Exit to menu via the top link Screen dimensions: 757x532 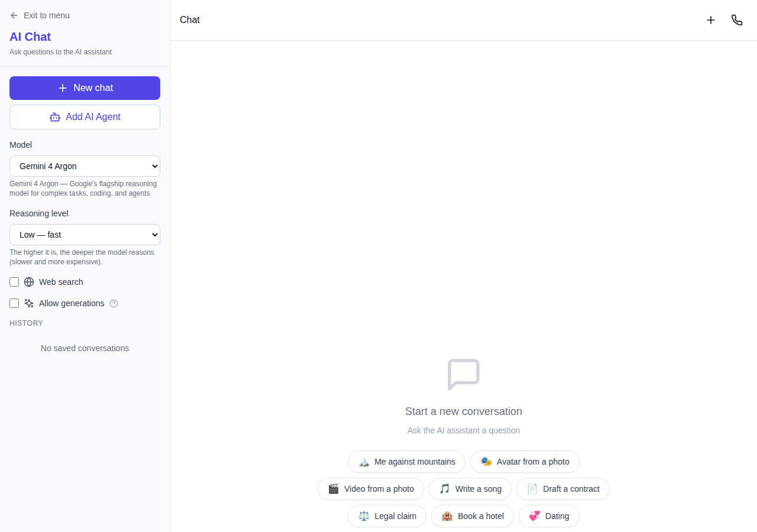[x=40, y=15]
